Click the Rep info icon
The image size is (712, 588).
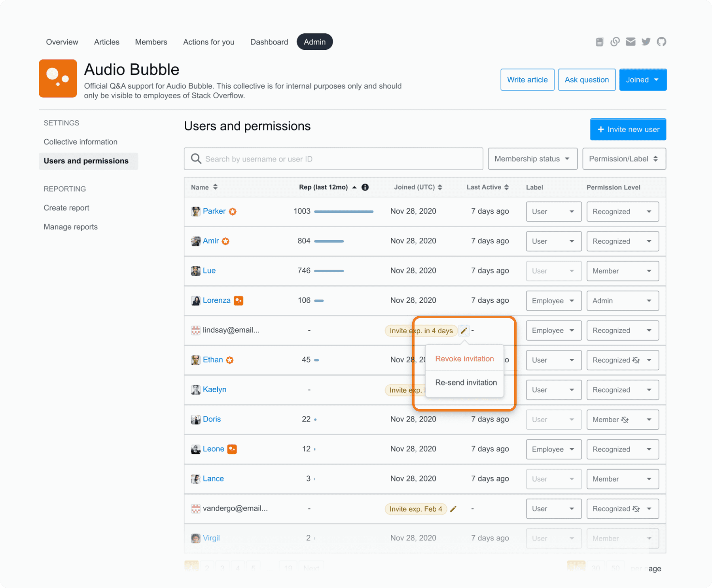click(x=365, y=187)
